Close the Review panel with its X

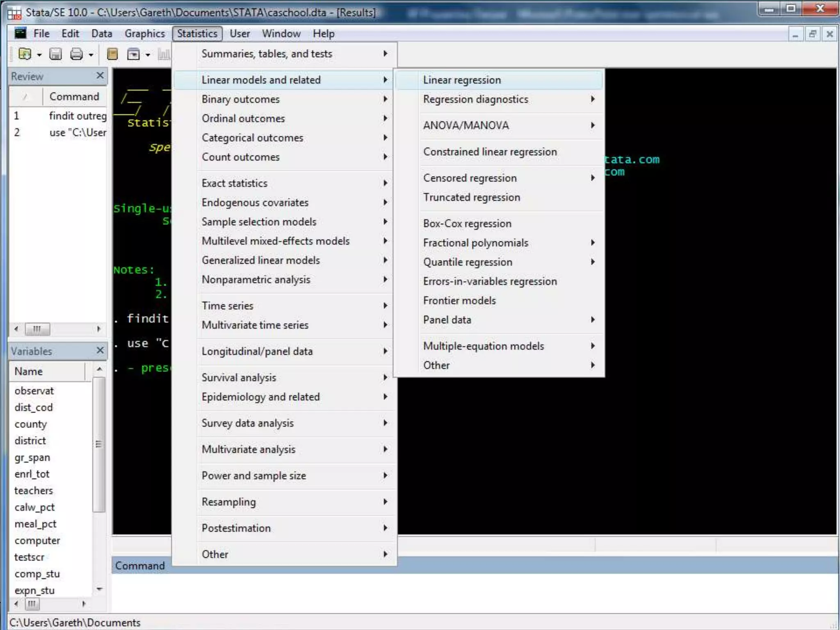pos(100,75)
